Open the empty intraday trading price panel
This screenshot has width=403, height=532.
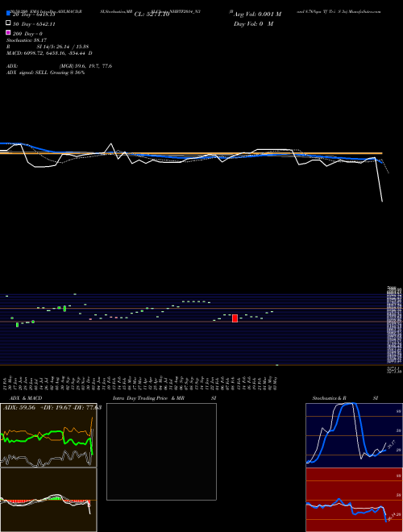(x=161, y=451)
